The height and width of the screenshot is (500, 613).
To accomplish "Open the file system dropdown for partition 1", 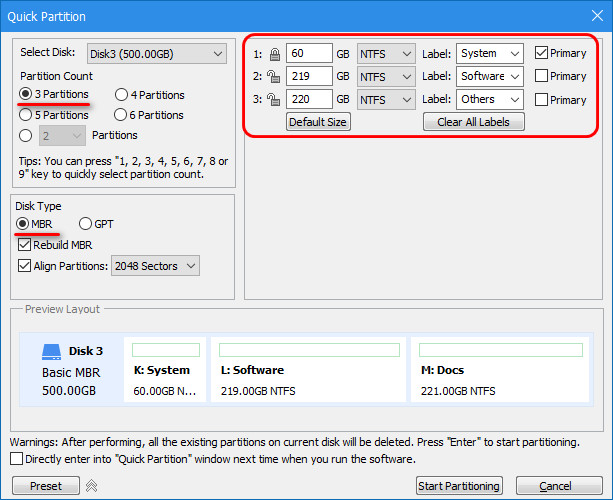I will (386, 54).
